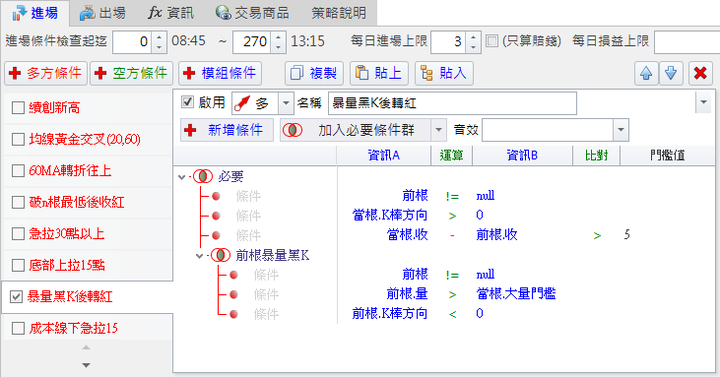Switch to the 交易商品 tab
The image size is (720, 377).
click(253, 13)
